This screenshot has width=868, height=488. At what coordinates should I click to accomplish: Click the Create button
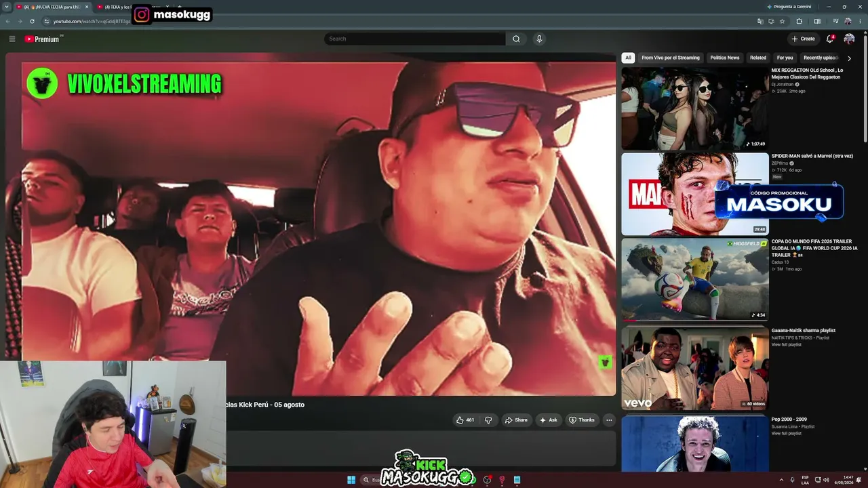pos(803,39)
